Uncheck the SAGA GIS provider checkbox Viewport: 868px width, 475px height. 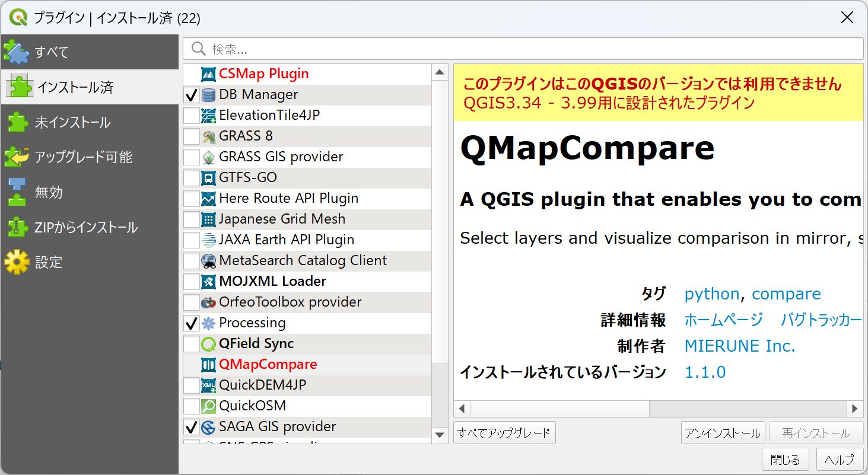pos(192,427)
